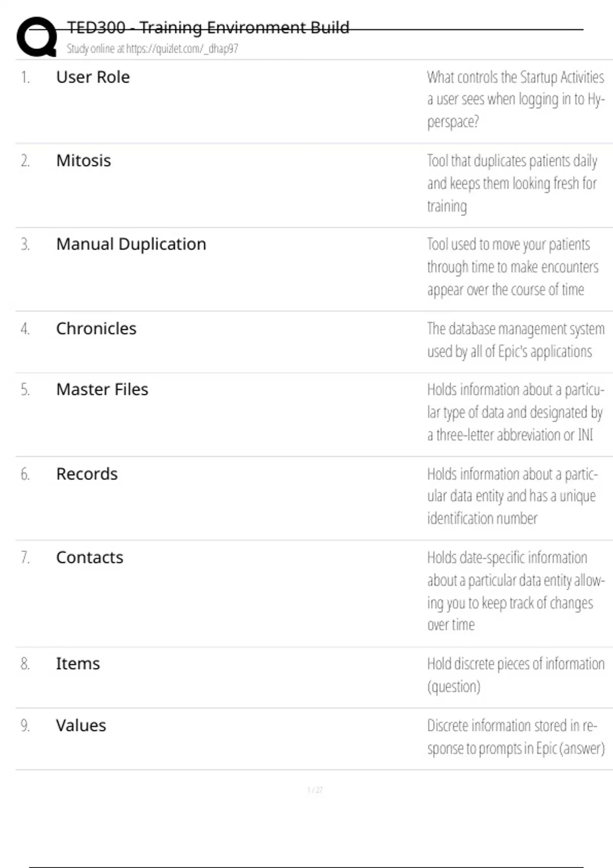Select the Records term
This screenshot has width=613, height=868.
(x=87, y=474)
